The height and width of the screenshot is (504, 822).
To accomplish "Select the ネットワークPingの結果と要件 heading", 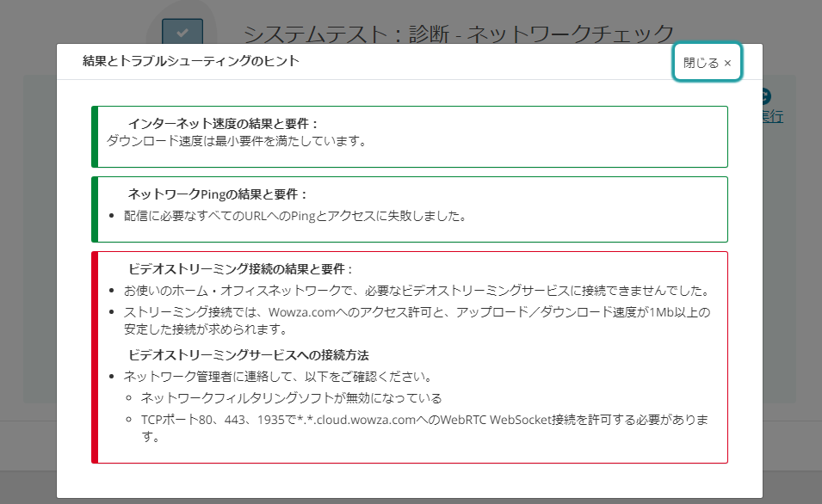I will (217, 194).
